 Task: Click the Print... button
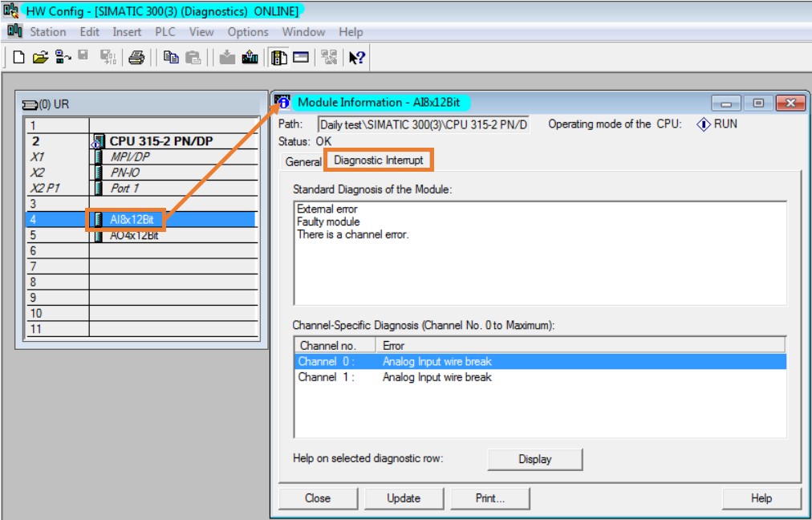[490, 498]
